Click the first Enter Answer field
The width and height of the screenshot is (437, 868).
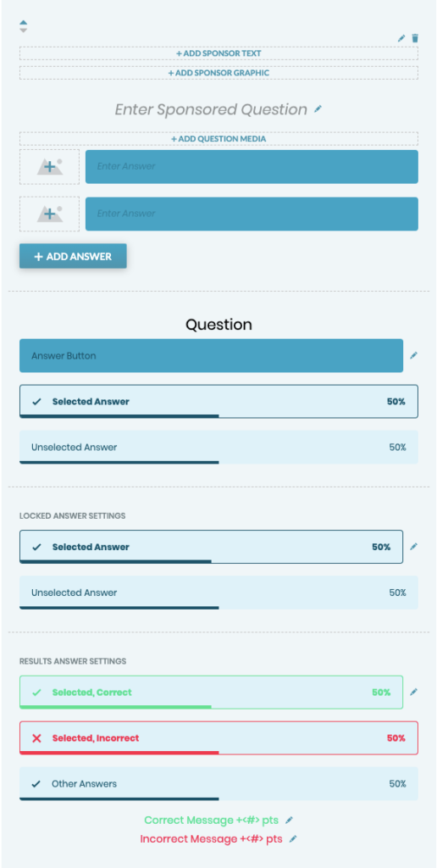coord(252,167)
